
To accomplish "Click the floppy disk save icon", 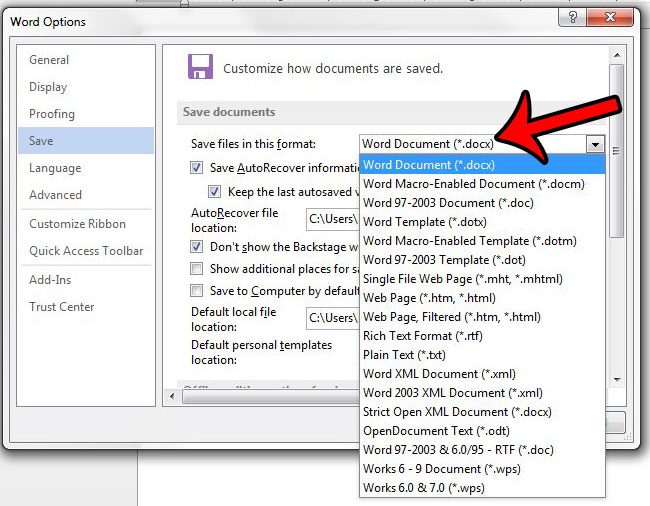I will click(201, 67).
